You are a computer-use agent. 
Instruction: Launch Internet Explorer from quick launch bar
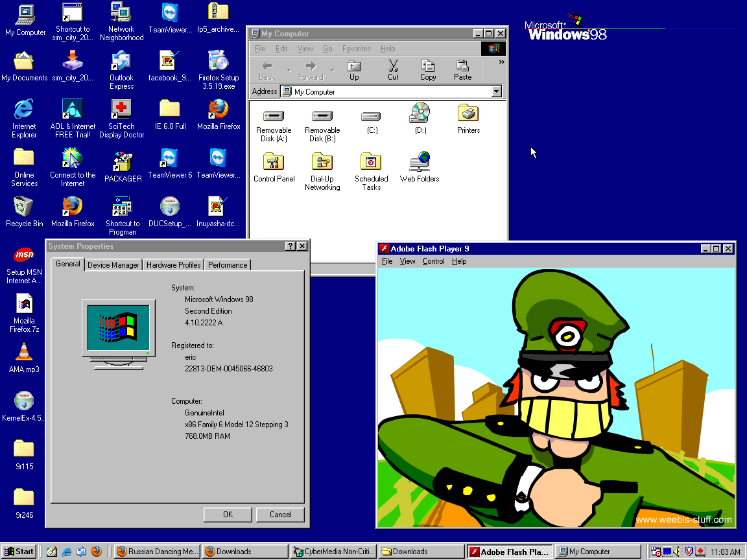(66, 552)
